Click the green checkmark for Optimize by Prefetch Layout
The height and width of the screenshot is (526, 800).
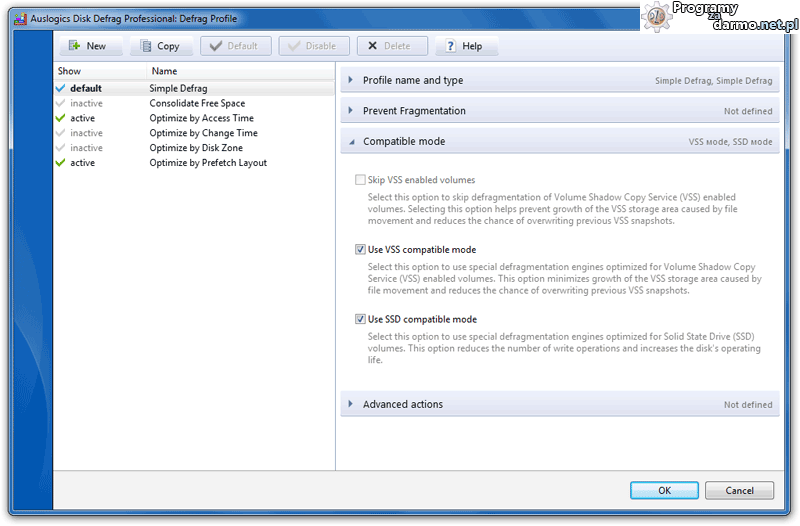point(61,163)
